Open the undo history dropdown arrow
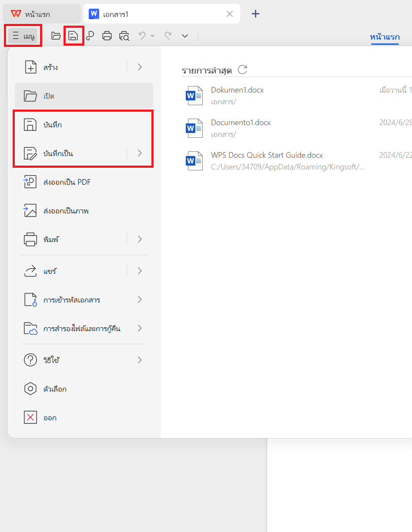Screen dimensions: 412x532 pyautogui.click(x=152, y=36)
